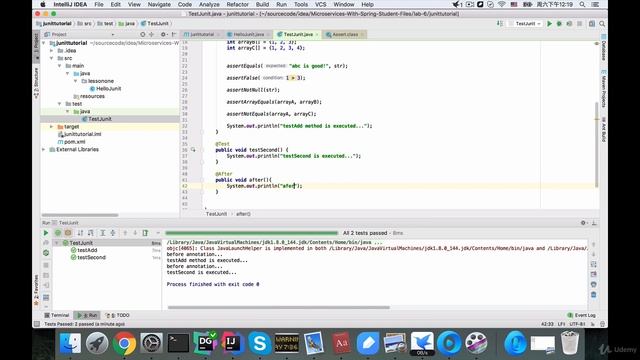Open Search Everywhere magnifier in toolbar
Screen dimensions: 640x360
602,24
